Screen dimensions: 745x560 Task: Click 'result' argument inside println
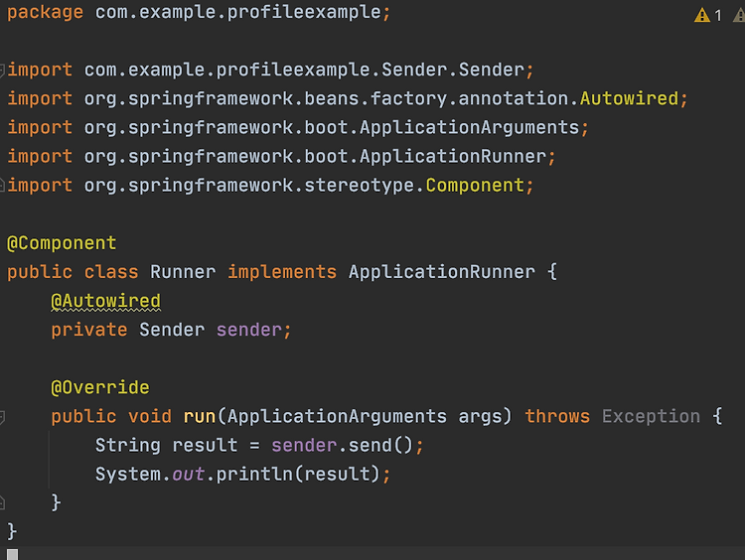click(337, 475)
